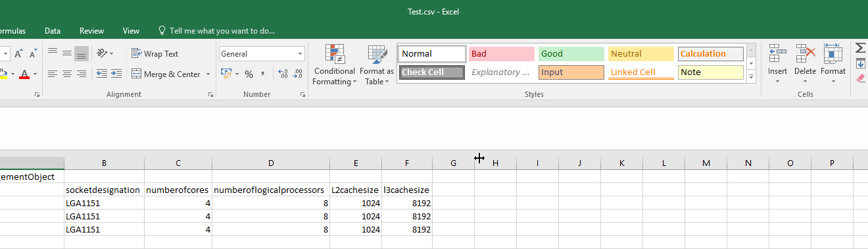Click Tell me what you want to do
The width and height of the screenshot is (868, 249).
tap(217, 31)
